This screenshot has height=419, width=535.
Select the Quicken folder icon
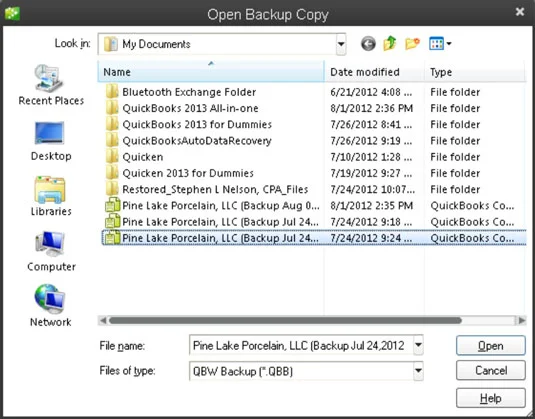(112, 157)
